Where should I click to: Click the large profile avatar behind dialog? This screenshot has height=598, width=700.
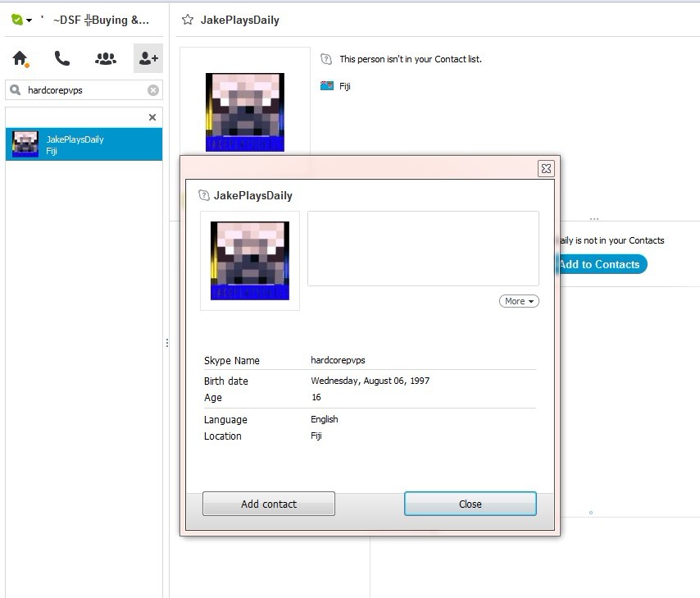[x=244, y=112]
